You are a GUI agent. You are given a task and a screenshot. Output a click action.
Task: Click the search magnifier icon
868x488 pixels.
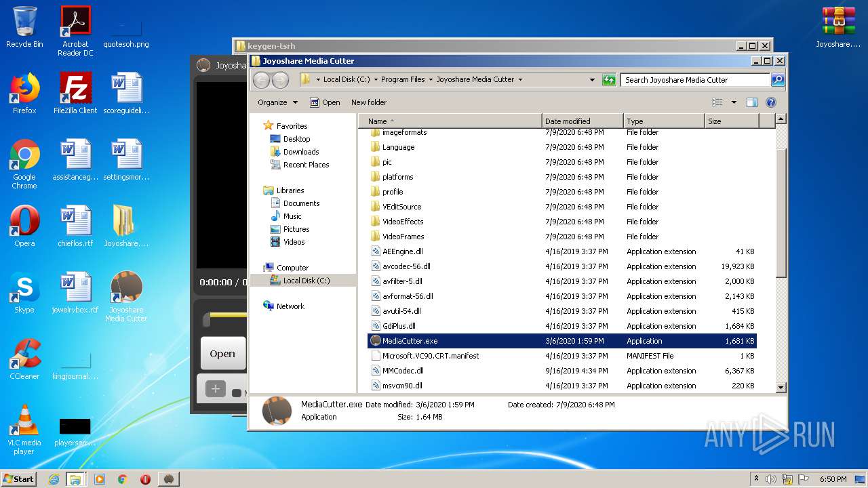tap(778, 79)
